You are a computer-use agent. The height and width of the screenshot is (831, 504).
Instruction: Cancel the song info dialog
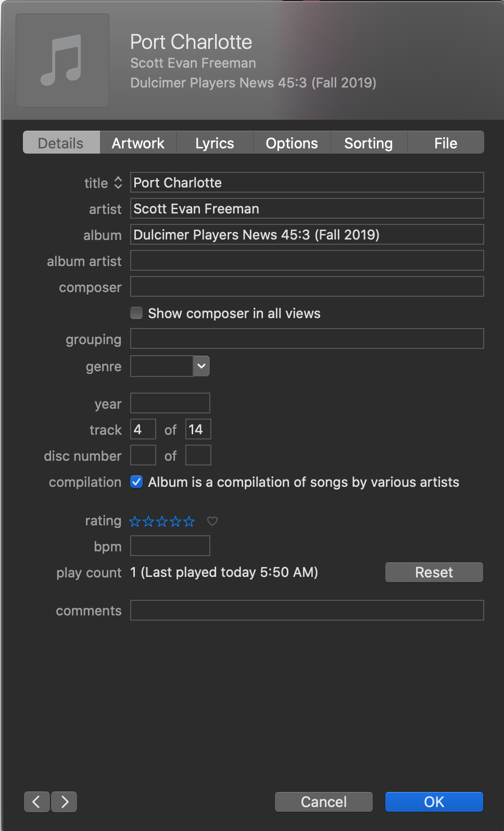323,801
